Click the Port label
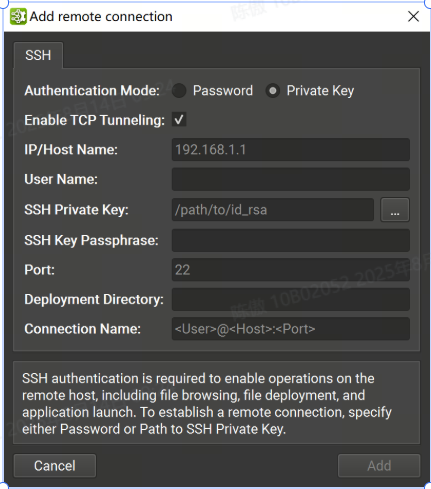This screenshot has width=431, height=489. pos(39,270)
